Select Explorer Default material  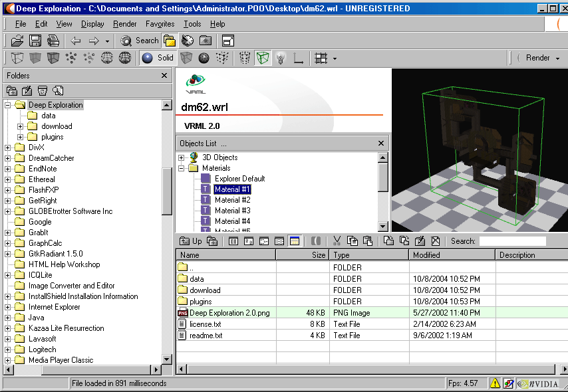[240, 179]
